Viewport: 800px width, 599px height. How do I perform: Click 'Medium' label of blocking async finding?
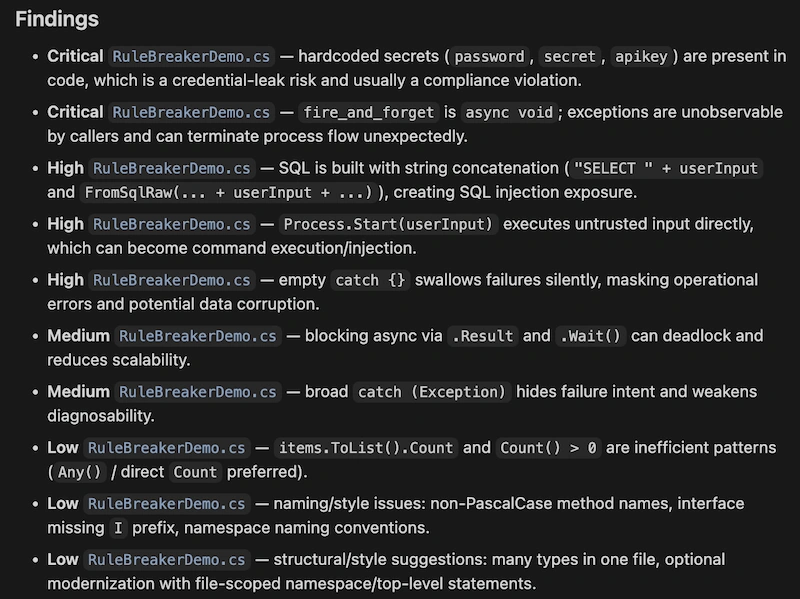click(x=79, y=336)
